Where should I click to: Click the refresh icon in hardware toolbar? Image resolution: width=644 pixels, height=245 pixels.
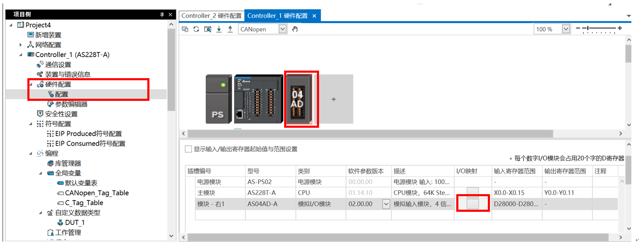click(x=196, y=29)
